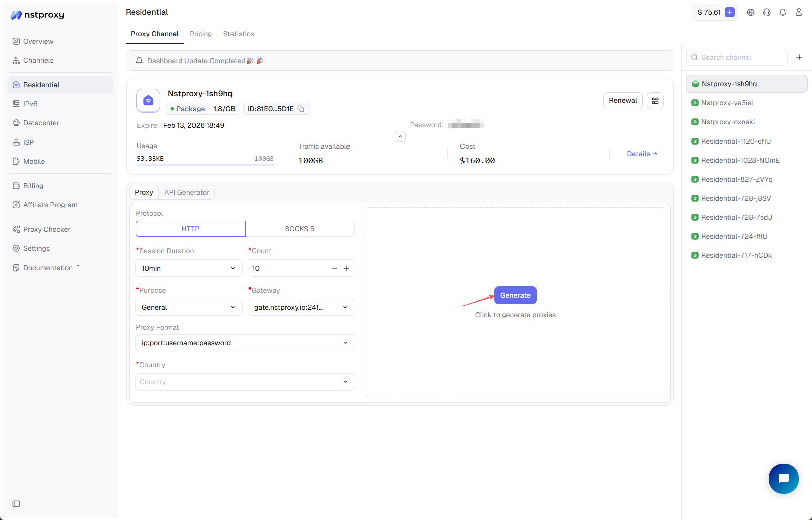Open customer support headset icon
812x520 pixels.
(x=766, y=12)
